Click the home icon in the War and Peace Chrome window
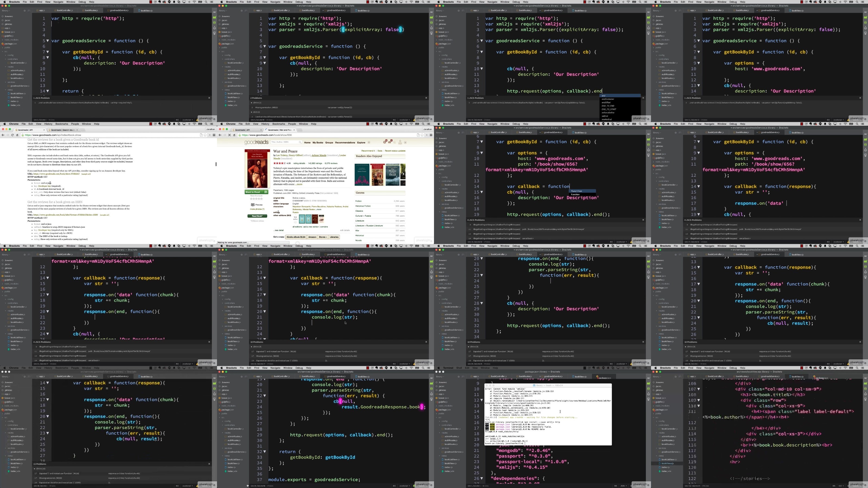Image resolution: width=868 pixels, height=488 pixels. 234,135
